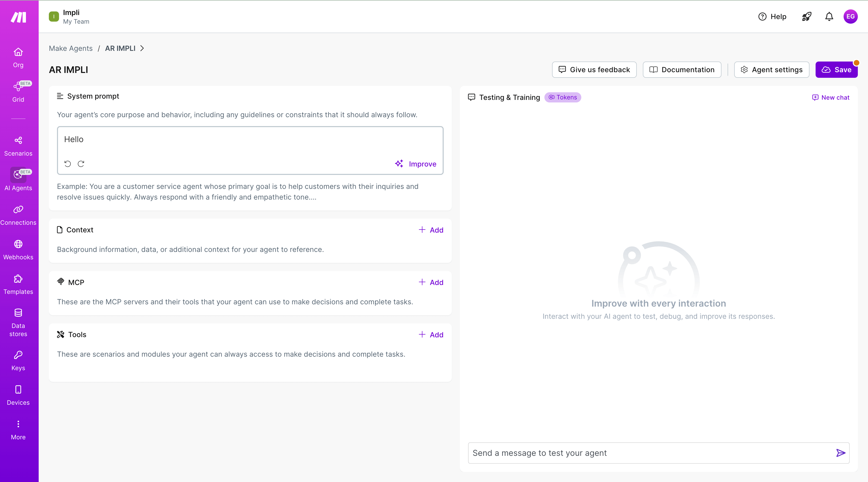Click the rocket icon in top bar
Screen dimensions: 868x482
807,17
